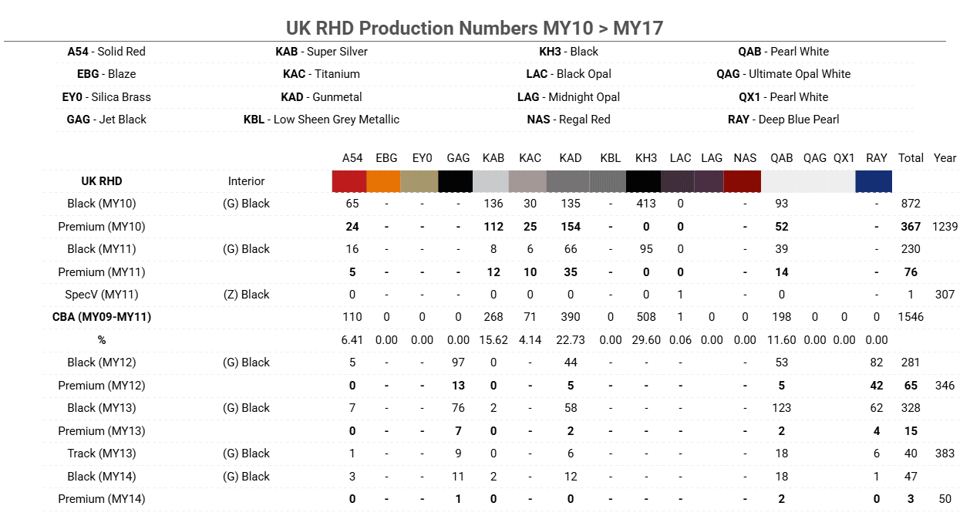Choose the Gunmetal KAD color swatch
980x516 pixels.
568,181
